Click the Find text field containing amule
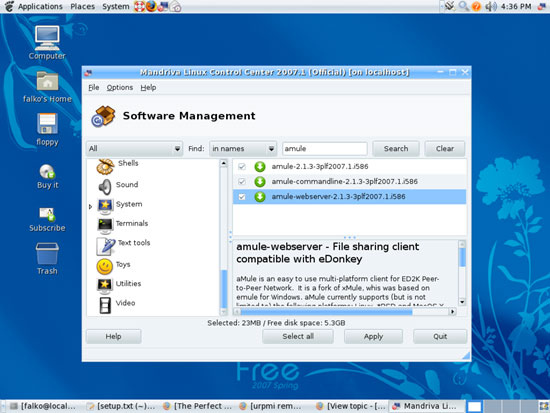This screenshot has height=413, width=550. click(x=325, y=149)
